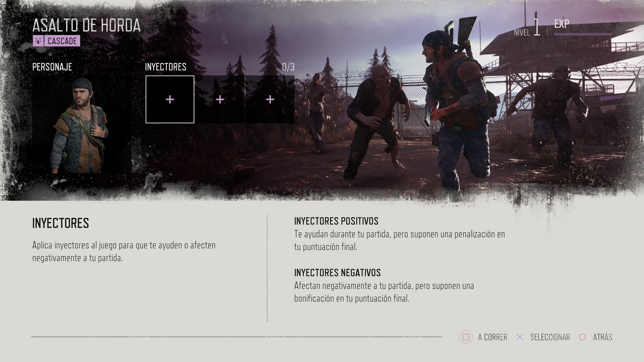This screenshot has width=644, height=362.
Task: Click the INYECTORES POSITIVOS heading
Action: pyautogui.click(x=336, y=221)
